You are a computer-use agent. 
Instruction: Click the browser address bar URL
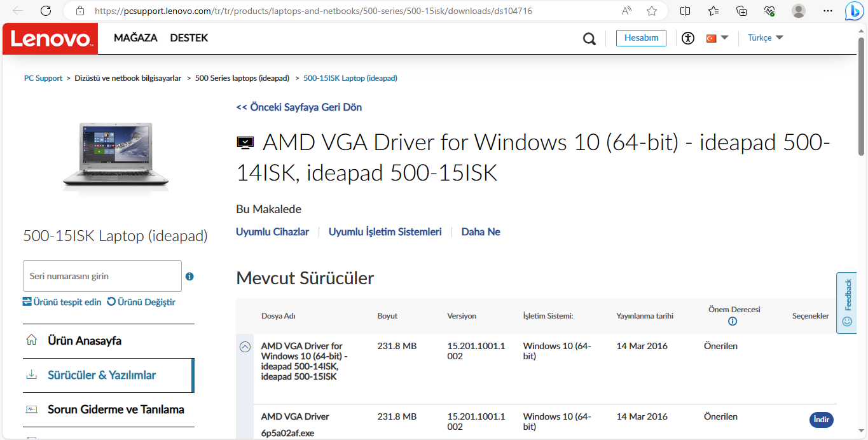(x=313, y=11)
